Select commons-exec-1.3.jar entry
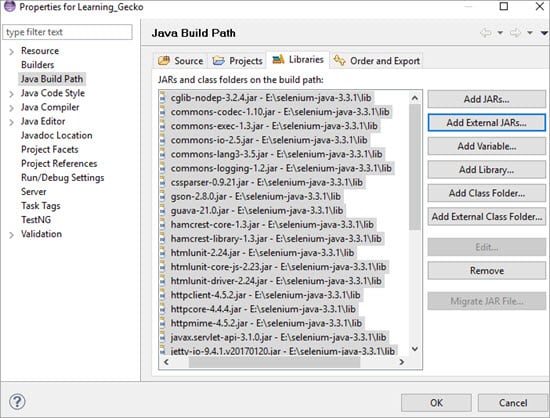This screenshot has width=550, height=418. pos(274,126)
